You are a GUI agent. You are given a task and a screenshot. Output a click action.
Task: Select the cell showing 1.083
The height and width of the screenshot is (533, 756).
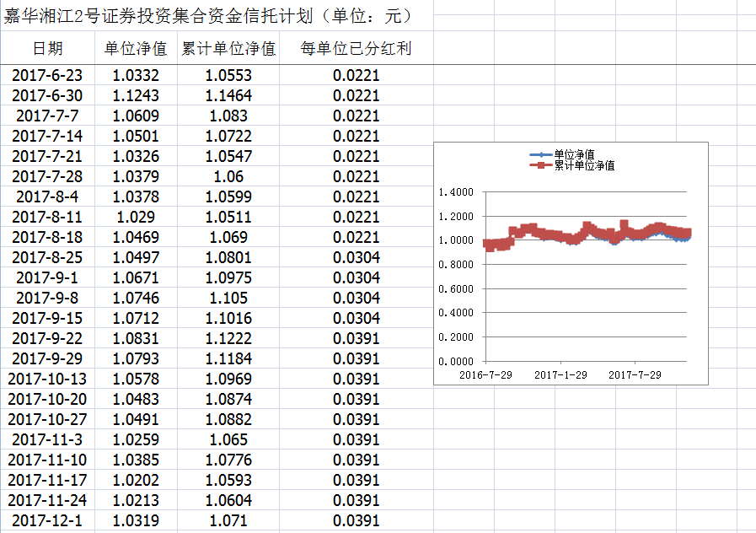(228, 116)
